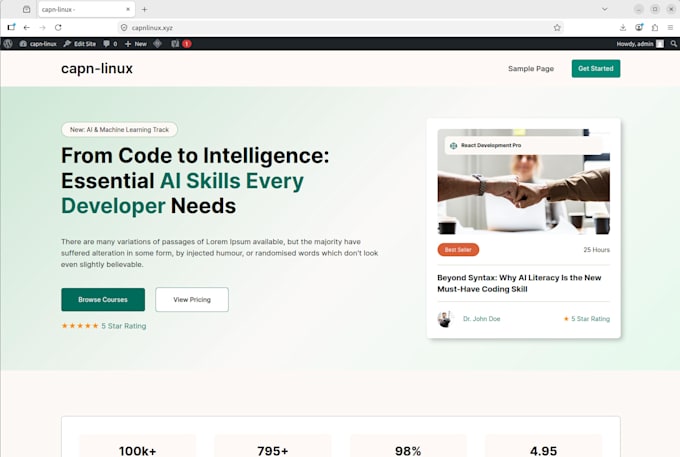Viewport: 680px width, 457px height.
Task: Open the Downloads icon in browser toolbar
Action: [x=623, y=27]
